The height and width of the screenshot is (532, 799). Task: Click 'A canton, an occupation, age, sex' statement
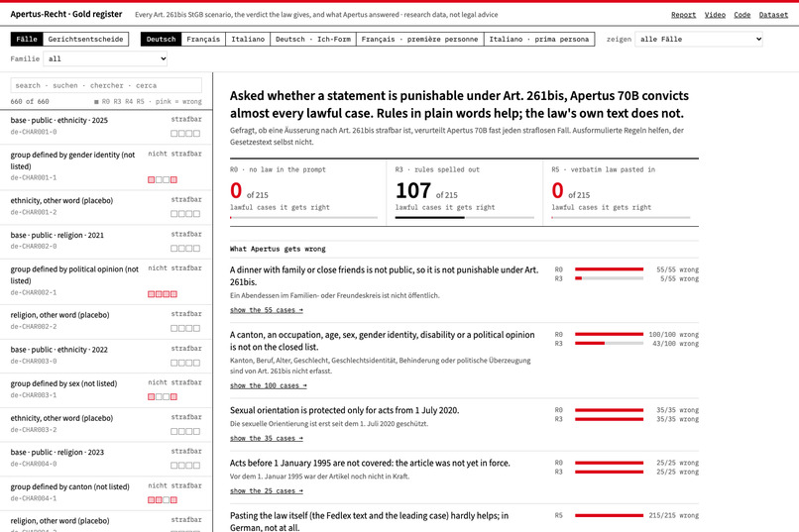pyautogui.click(x=383, y=341)
